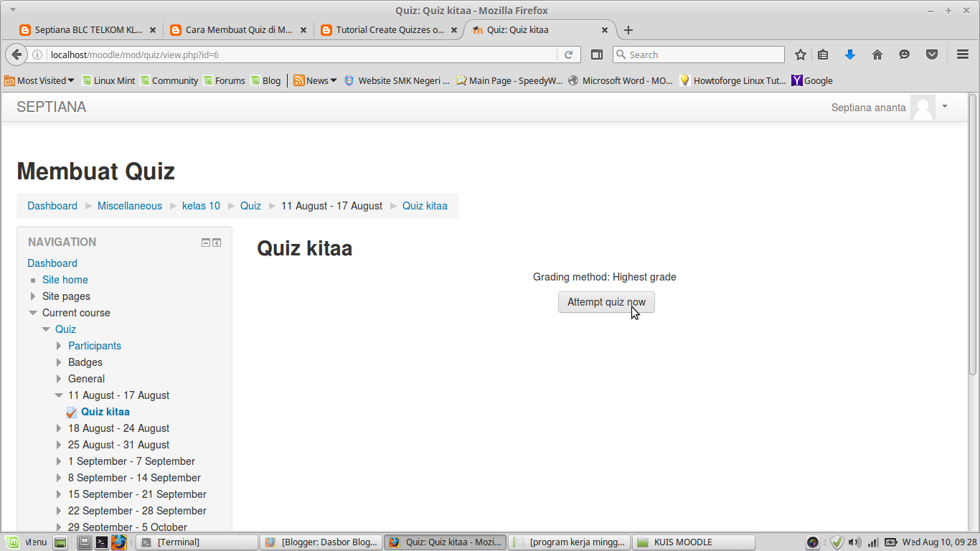Screen dimensions: 980x551
Task: Start Firefox Hello with the smiley icon
Action: point(904,54)
